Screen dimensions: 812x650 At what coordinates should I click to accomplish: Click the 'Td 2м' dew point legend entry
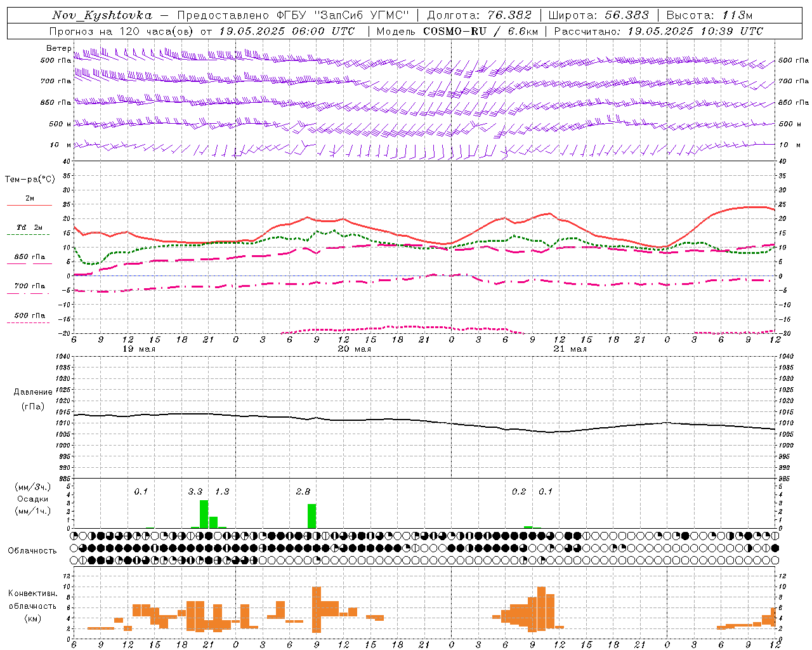point(30,227)
